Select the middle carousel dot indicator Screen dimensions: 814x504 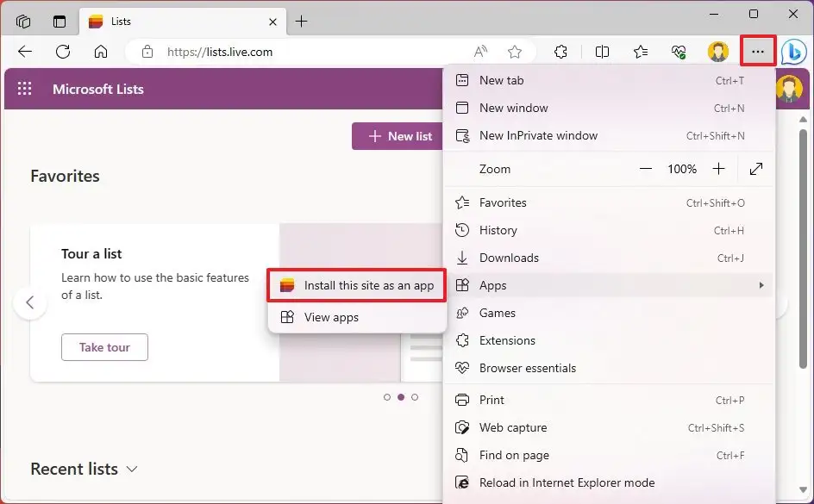(x=401, y=397)
